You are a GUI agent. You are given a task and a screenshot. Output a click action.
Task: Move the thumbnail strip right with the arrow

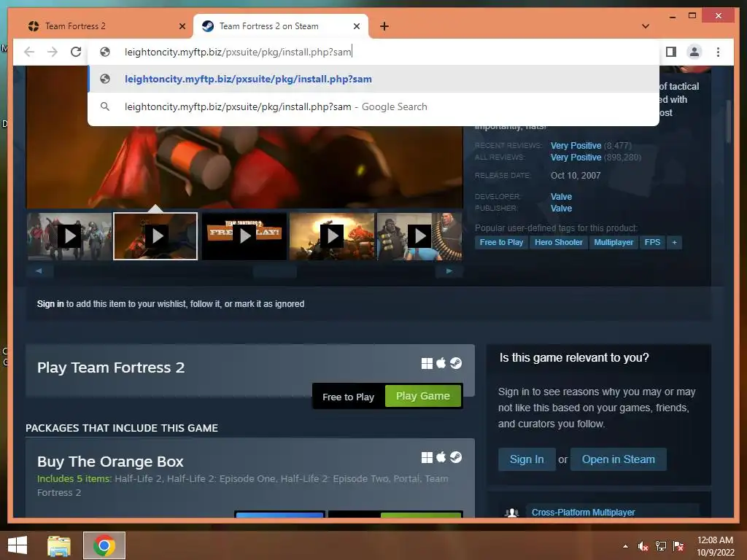(449, 271)
